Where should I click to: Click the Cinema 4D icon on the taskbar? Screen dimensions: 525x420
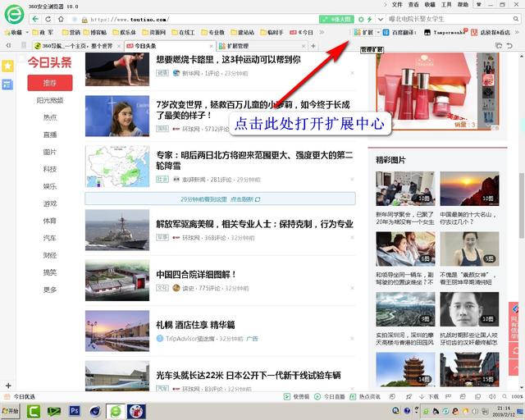95,411
